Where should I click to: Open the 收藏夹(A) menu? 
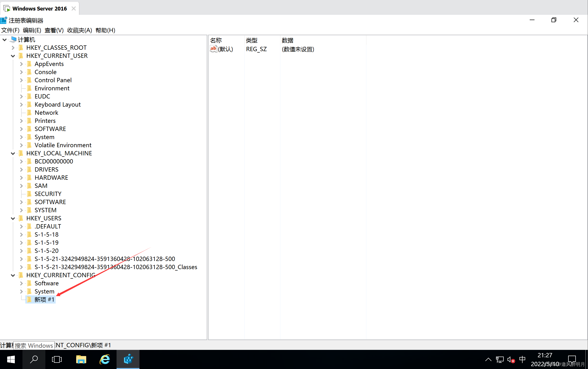(x=80, y=30)
